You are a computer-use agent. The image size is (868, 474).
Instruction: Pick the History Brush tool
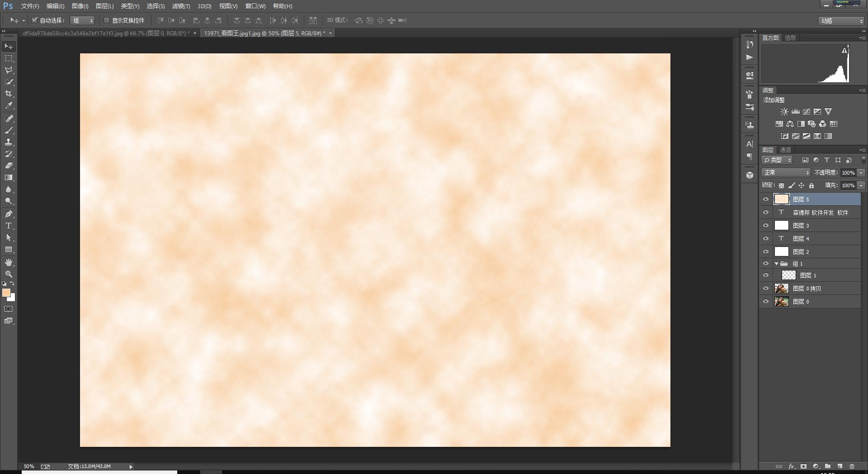[x=9, y=154]
